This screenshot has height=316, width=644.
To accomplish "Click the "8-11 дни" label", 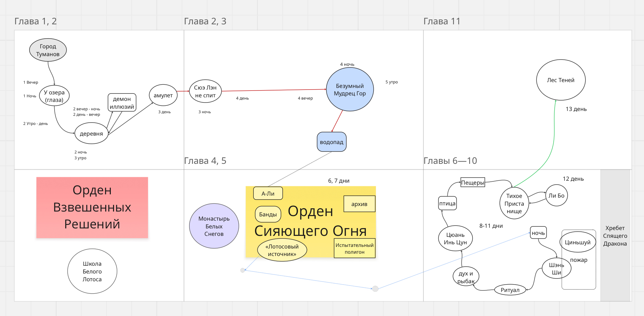I will coord(491,226).
